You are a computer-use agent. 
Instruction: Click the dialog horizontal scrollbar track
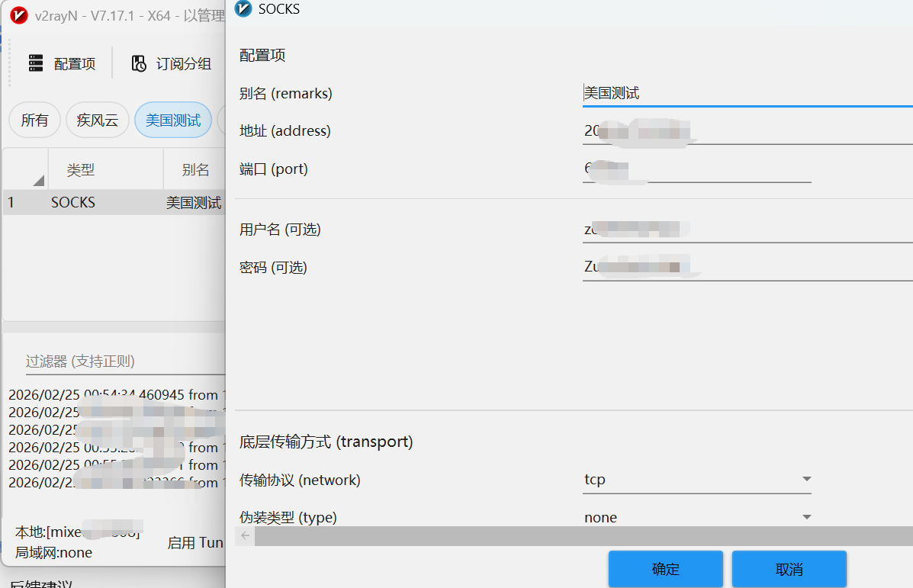pos(582,535)
